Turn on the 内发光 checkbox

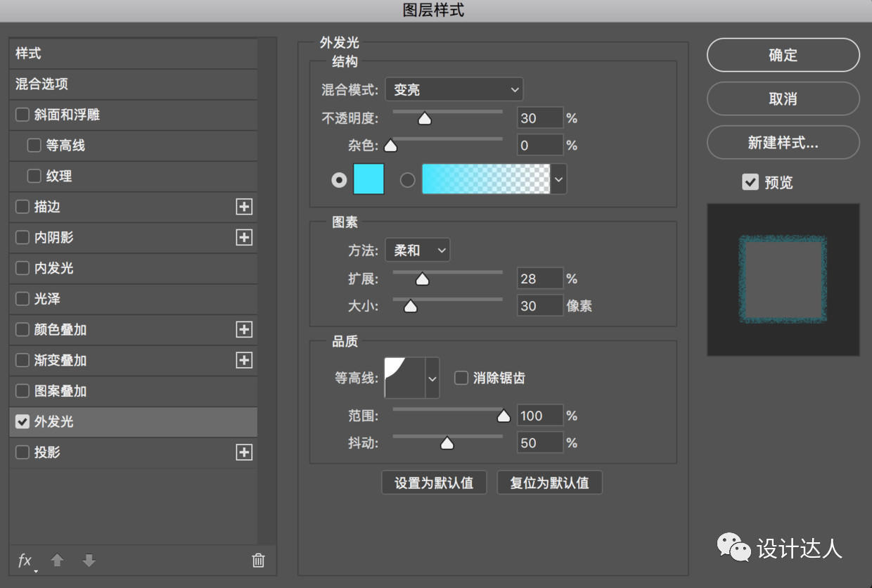coord(23,268)
